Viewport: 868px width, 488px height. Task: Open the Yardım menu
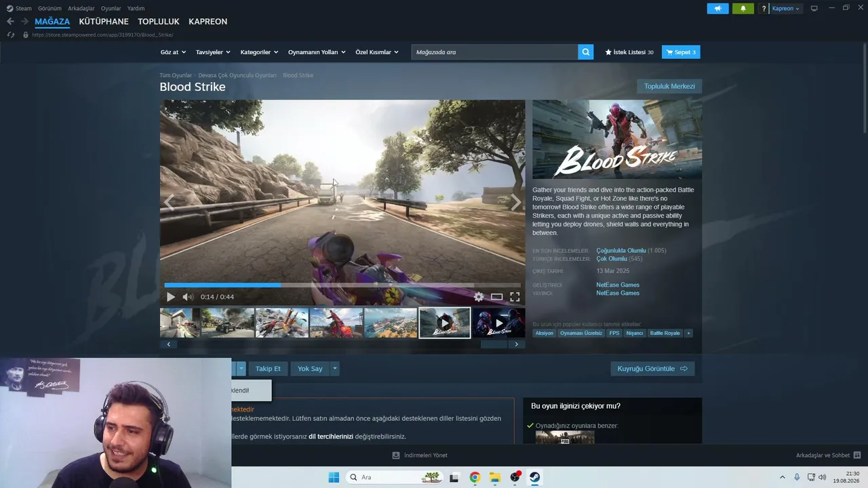pos(136,9)
